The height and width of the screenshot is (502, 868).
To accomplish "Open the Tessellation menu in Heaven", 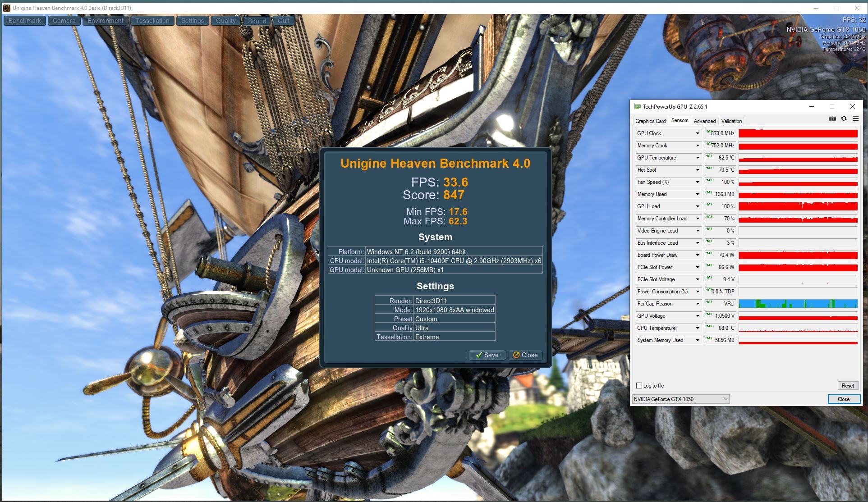I will [152, 21].
